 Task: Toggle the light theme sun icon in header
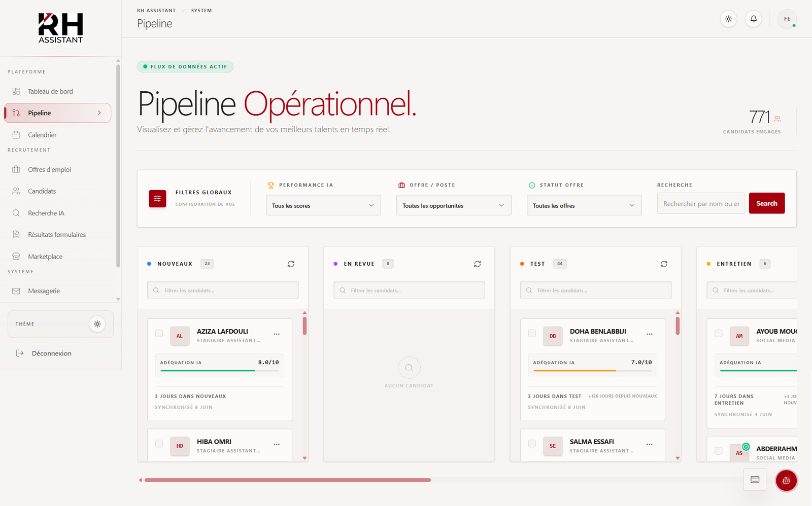tap(728, 19)
